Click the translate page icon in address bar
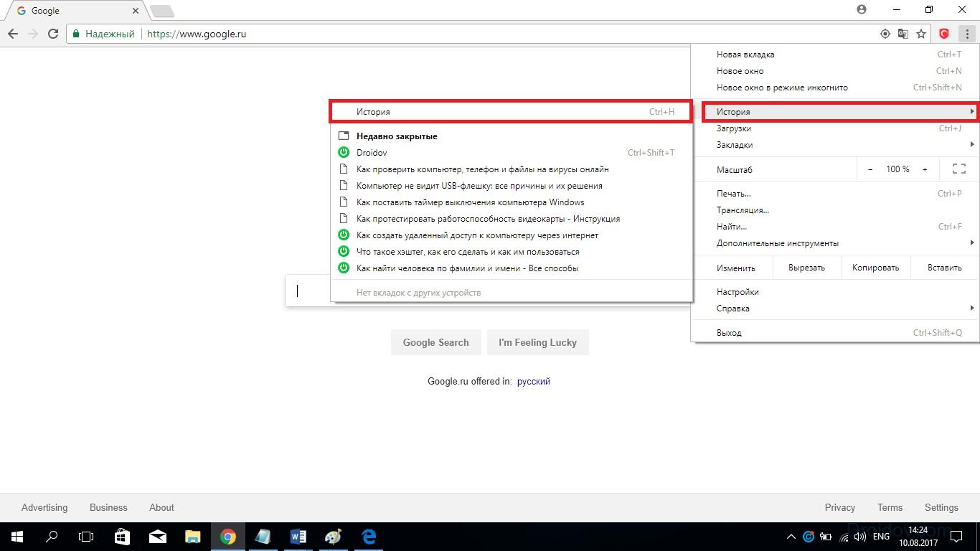Image resolution: width=980 pixels, height=551 pixels. pyautogui.click(x=903, y=34)
